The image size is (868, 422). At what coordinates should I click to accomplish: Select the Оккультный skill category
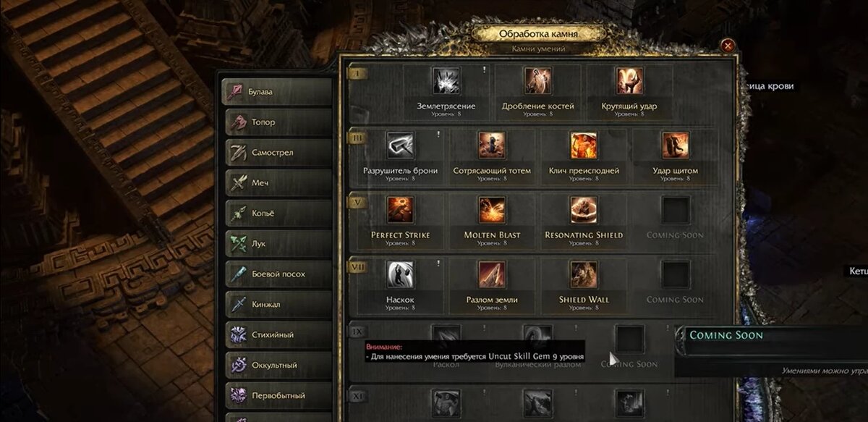click(277, 366)
